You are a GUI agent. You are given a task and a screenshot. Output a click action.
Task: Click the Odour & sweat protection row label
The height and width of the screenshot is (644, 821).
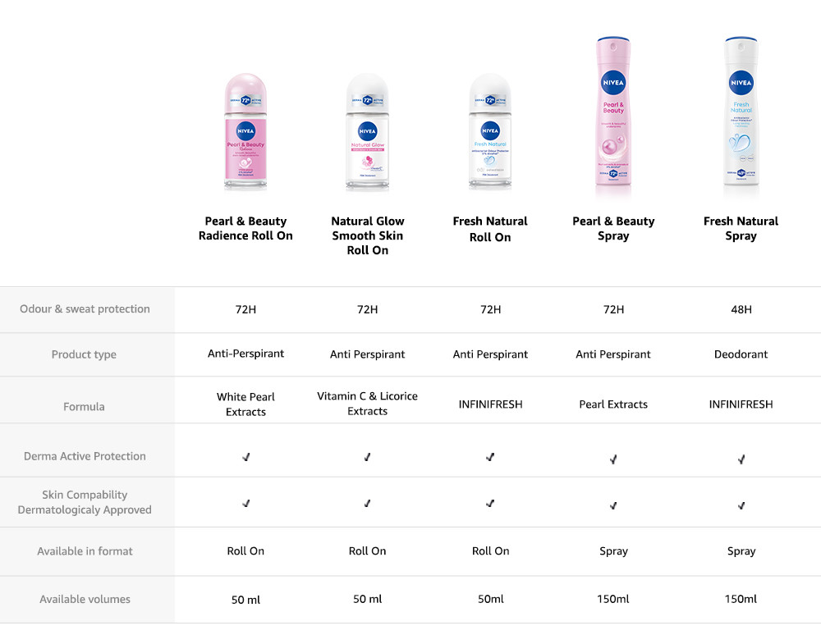coord(85,309)
